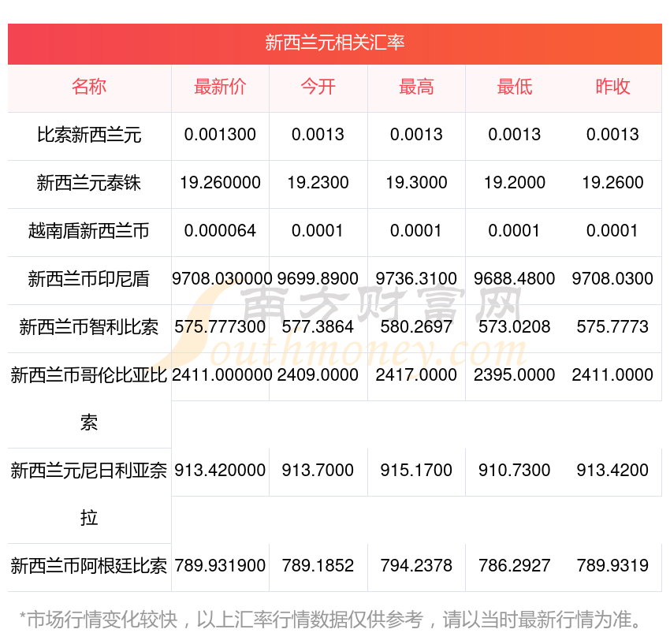Click the 913.7000 opening price cell
The height and width of the screenshot is (644, 670).
pos(318,470)
